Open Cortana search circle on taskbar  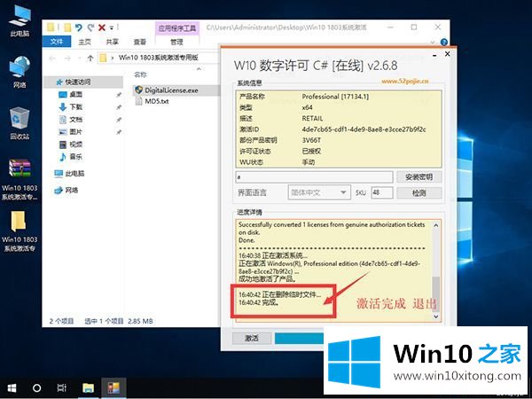(36, 387)
